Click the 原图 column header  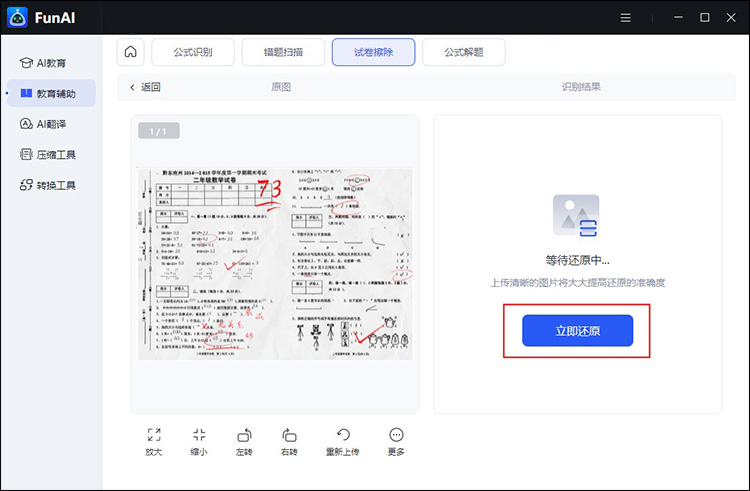[x=281, y=87]
